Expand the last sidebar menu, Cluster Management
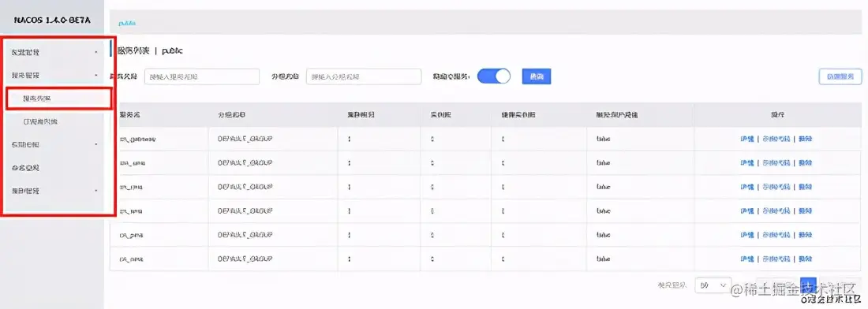This screenshot has width=868, height=309. pos(54,191)
